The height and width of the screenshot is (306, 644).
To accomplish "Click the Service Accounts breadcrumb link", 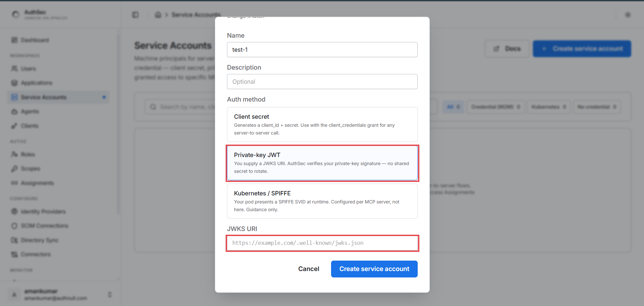I will tap(196, 15).
